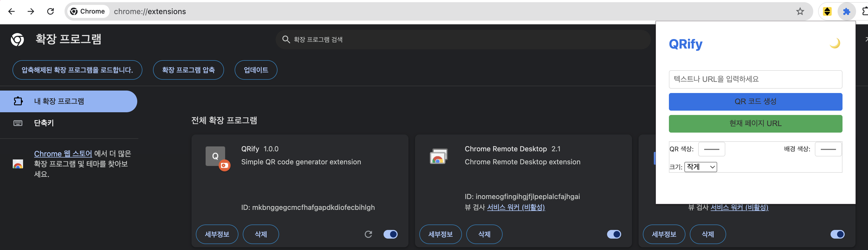Click the magnifier icon in extension search bar
Image resolution: width=868 pixels, height=250 pixels.
tap(286, 39)
